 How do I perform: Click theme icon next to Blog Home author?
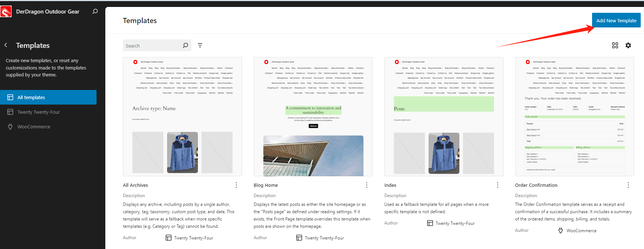point(299,238)
